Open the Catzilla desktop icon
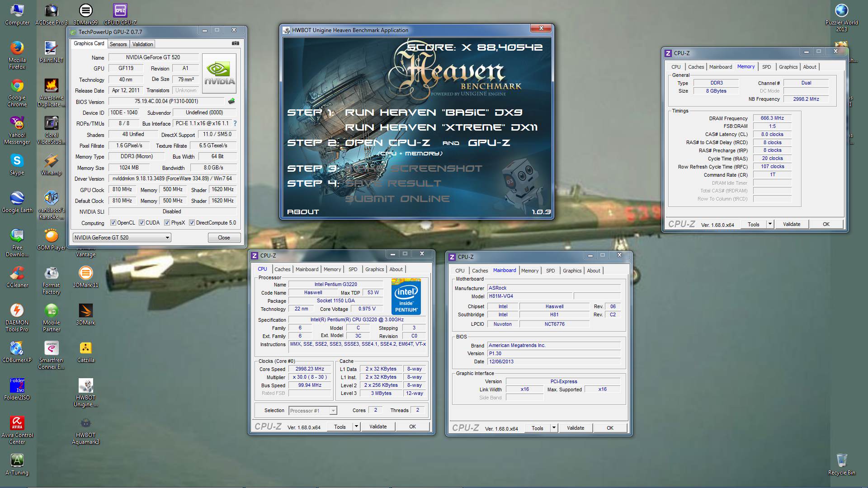The image size is (868, 488). pos(85,352)
